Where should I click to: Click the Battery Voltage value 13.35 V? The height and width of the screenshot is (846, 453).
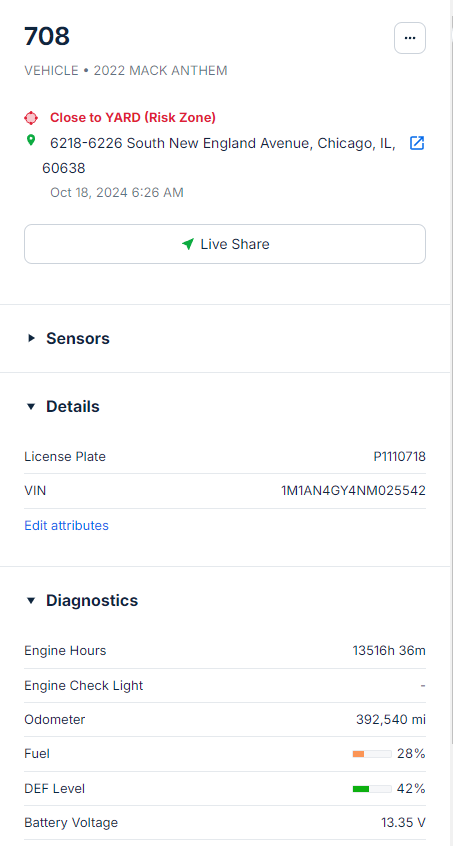click(x=403, y=823)
